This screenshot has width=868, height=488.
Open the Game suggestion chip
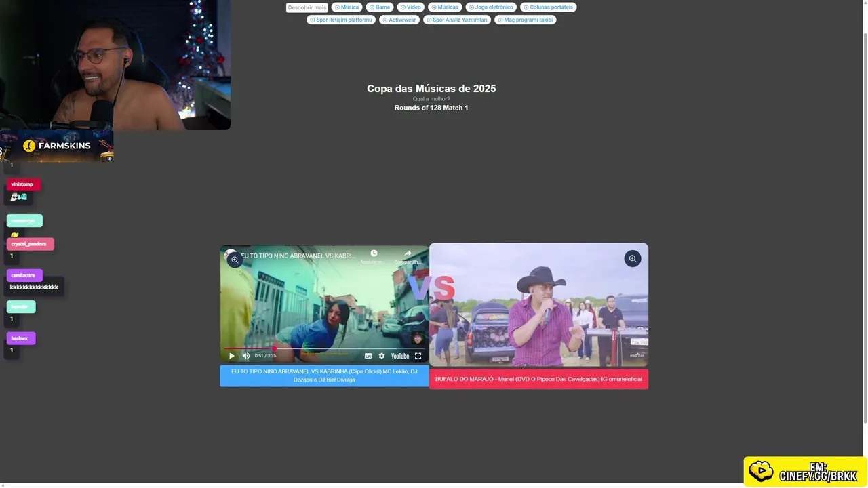coord(380,7)
